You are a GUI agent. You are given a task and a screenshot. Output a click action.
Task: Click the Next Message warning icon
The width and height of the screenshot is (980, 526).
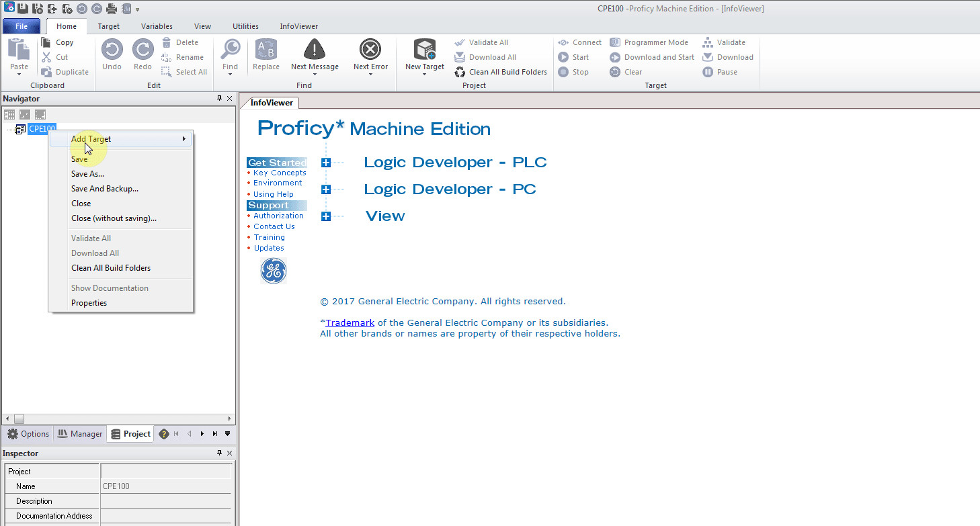(315, 49)
